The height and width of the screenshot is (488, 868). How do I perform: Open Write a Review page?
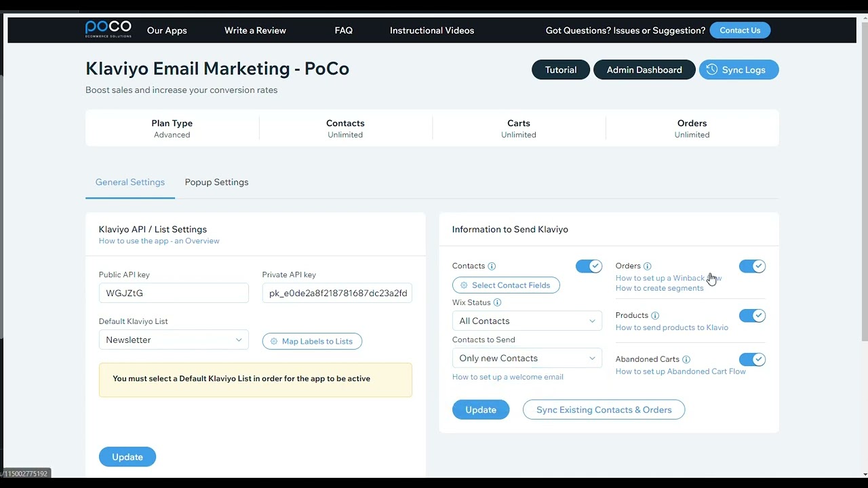click(x=255, y=30)
